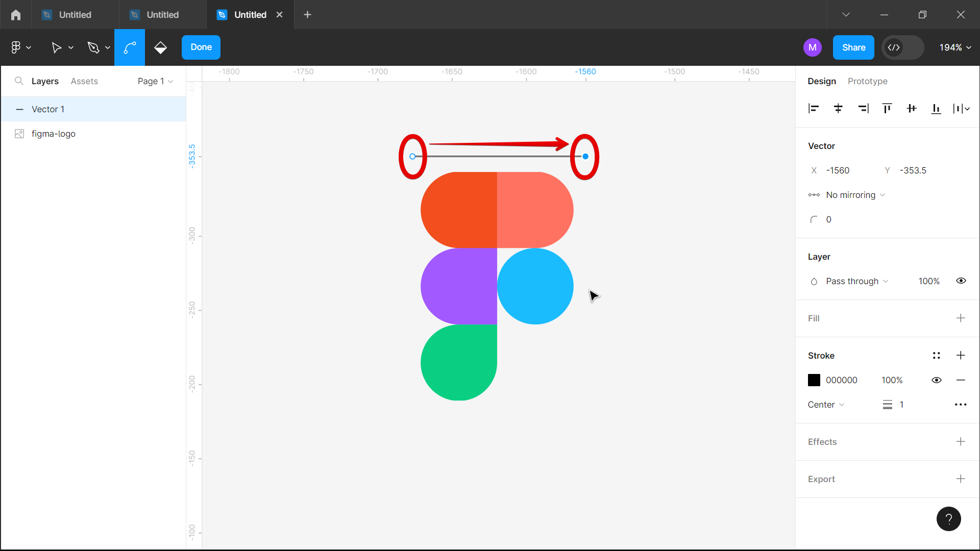Click the align top icon
Viewport: 980px width, 551px height.
coord(887,108)
